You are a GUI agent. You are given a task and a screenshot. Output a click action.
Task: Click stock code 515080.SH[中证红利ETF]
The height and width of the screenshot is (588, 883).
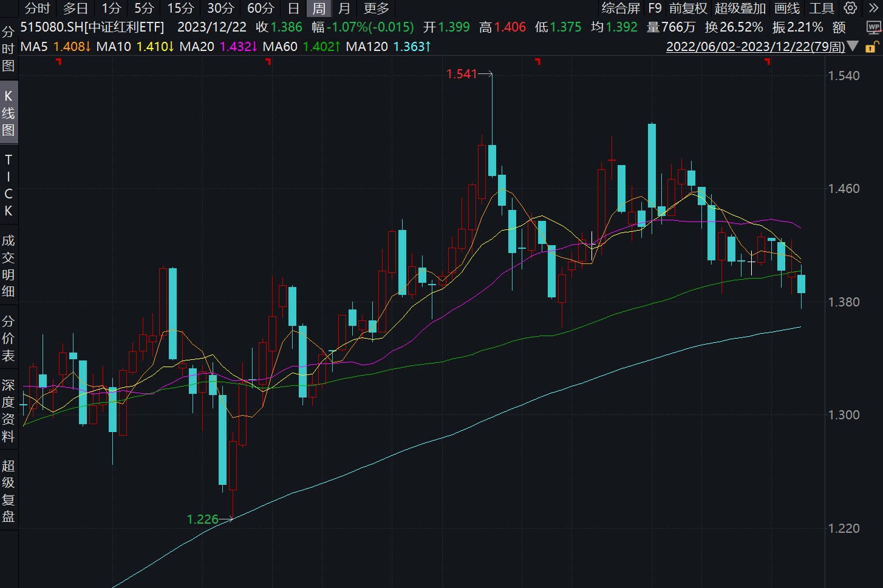click(x=92, y=27)
